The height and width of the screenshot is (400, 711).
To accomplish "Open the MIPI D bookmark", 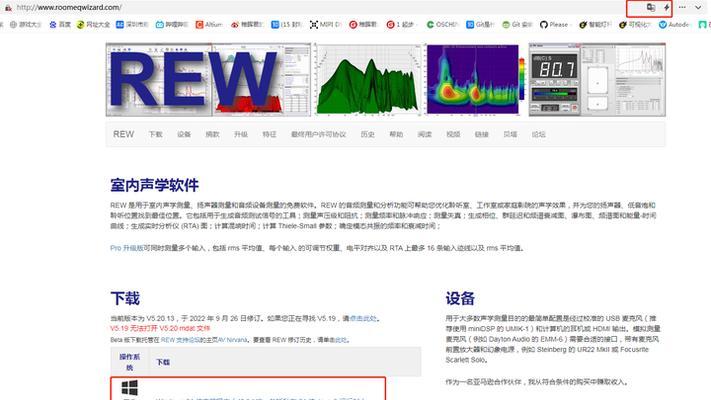I will coord(325,24).
